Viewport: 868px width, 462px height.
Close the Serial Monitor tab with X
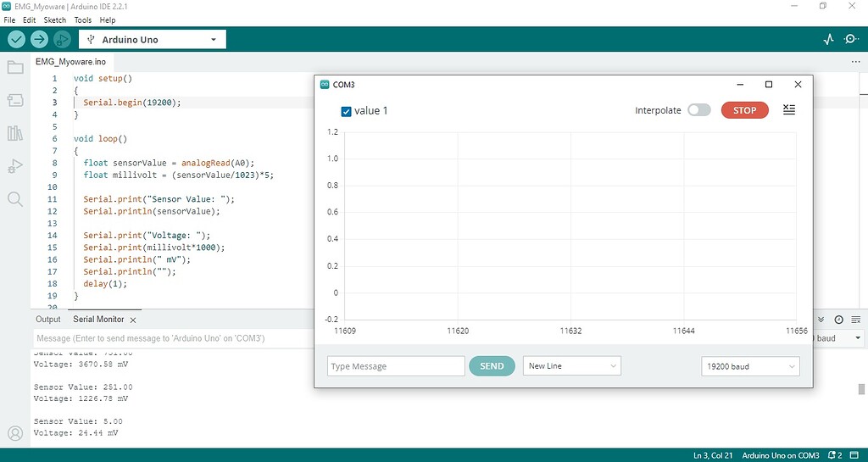pyautogui.click(x=133, y=320)
